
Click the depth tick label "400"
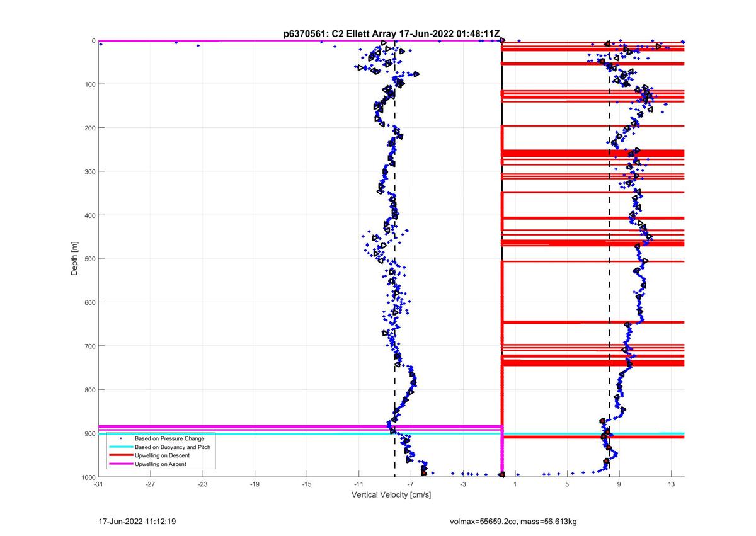click(x=89, y=215)
